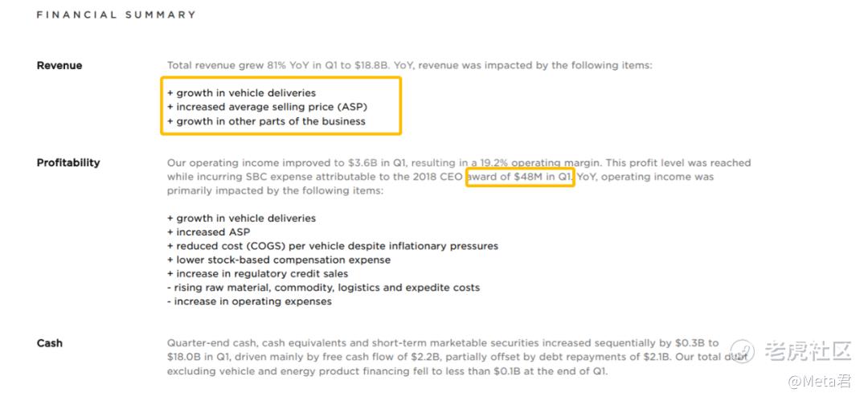Click 'rising raw material, commodity, logistics' line
This screenshot has width=868, height=401.
coord(323,288)
